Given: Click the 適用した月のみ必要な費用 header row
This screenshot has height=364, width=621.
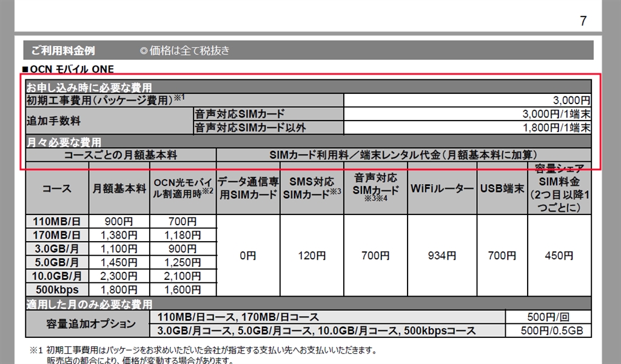Looking at the screenshot, I should tap(309, 303).
